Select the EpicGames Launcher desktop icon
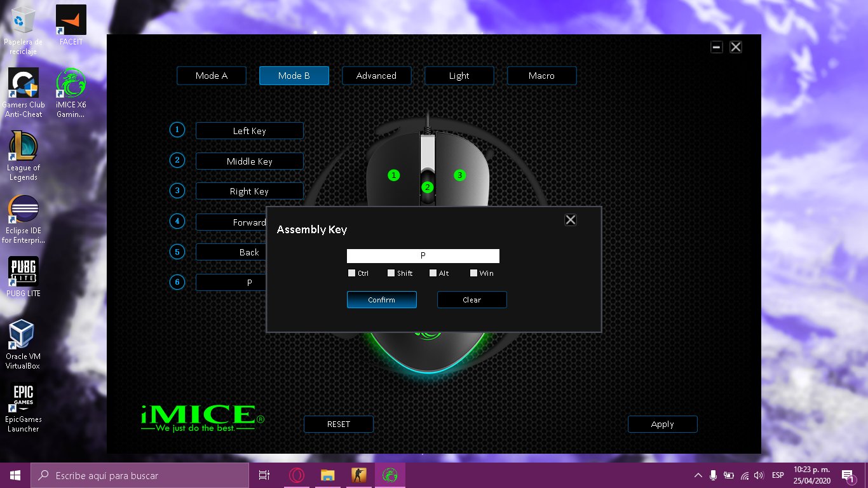This screenshot has width=868, height=488. click(x=24, y=408)
